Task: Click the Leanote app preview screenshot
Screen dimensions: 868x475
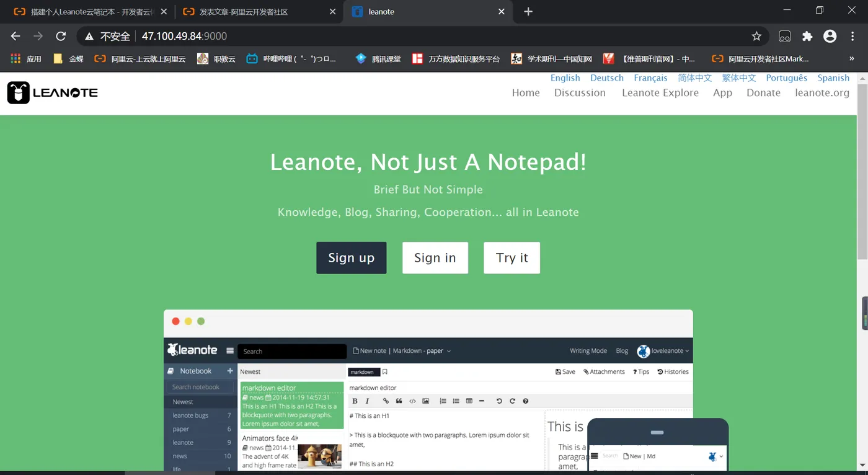Action: click(x=428, y=391)
